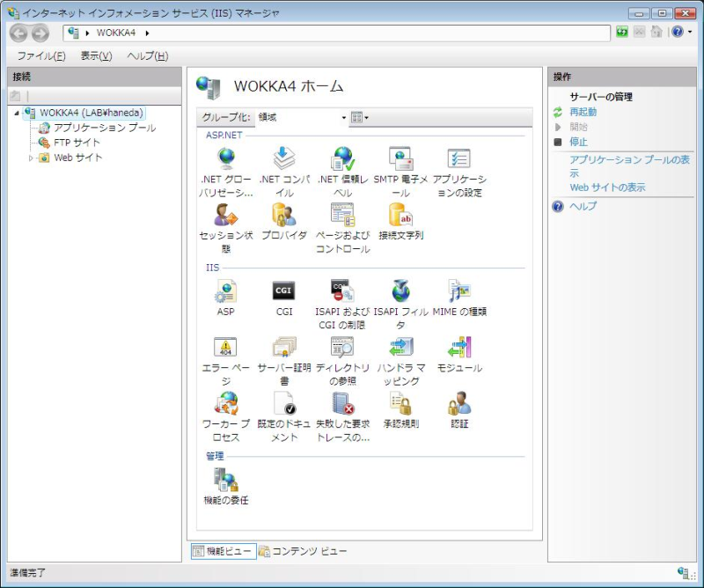Open the .NET コンパイル feature icon

[x=284, y=158]
